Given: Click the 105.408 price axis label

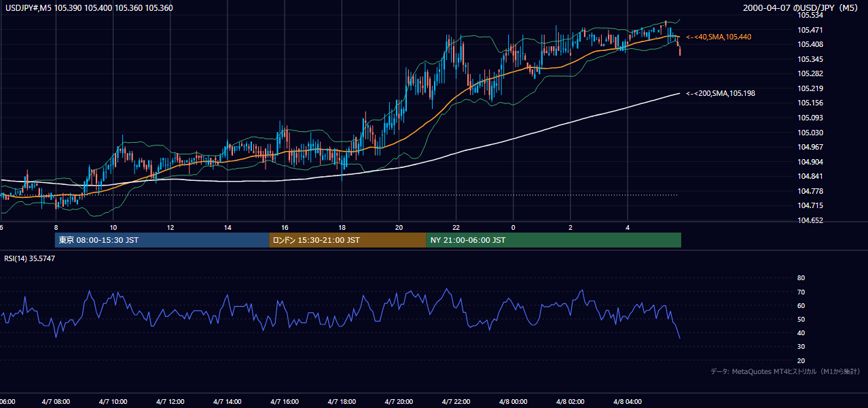Looking at the screenshot, I should 810,44.
